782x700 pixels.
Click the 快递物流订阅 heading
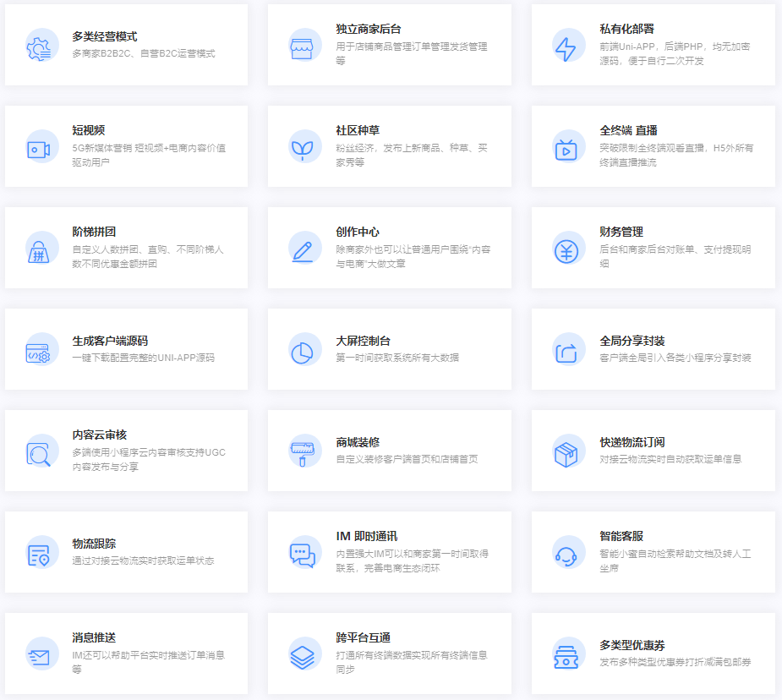632,442
